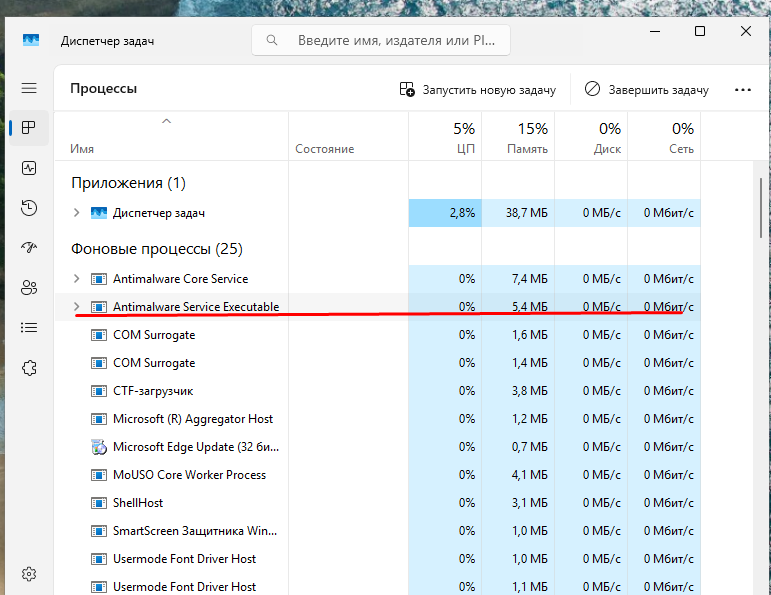Click the vertical scrollbar of the process list
Viewport: 771px width, 595px height.
[x=761, y=208]
